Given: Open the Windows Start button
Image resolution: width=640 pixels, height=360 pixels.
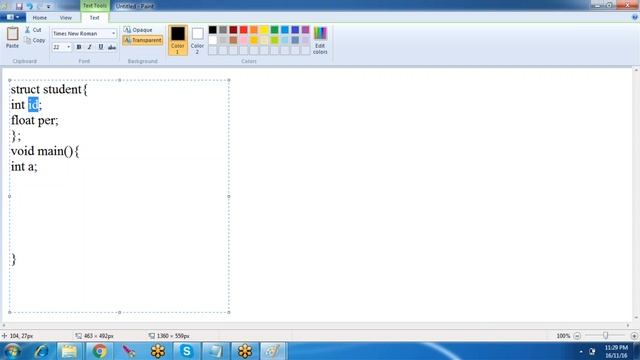Looking at the screenshot, I should [x=12, y=351].
